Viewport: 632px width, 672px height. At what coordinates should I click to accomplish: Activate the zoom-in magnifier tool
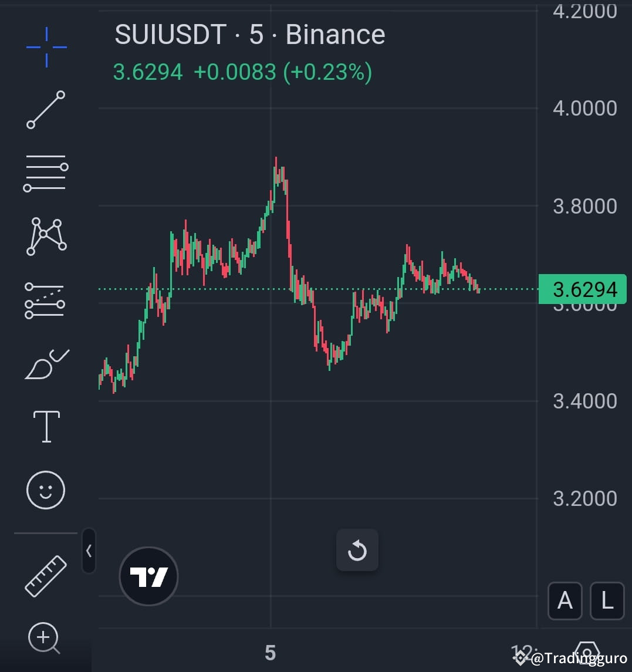tap(44, 638)
